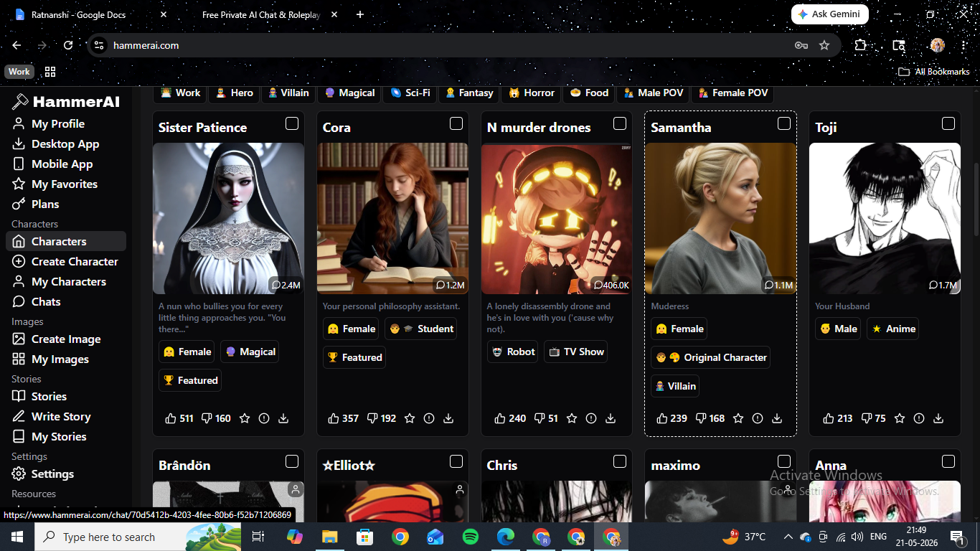Download the Cora character
980x551 pixels.
click(x=448, y=418)
